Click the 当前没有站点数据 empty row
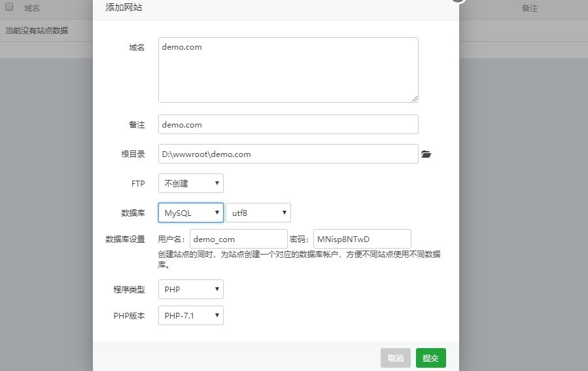This screenshot has height=371, width=588. click(x=37, y=31)
